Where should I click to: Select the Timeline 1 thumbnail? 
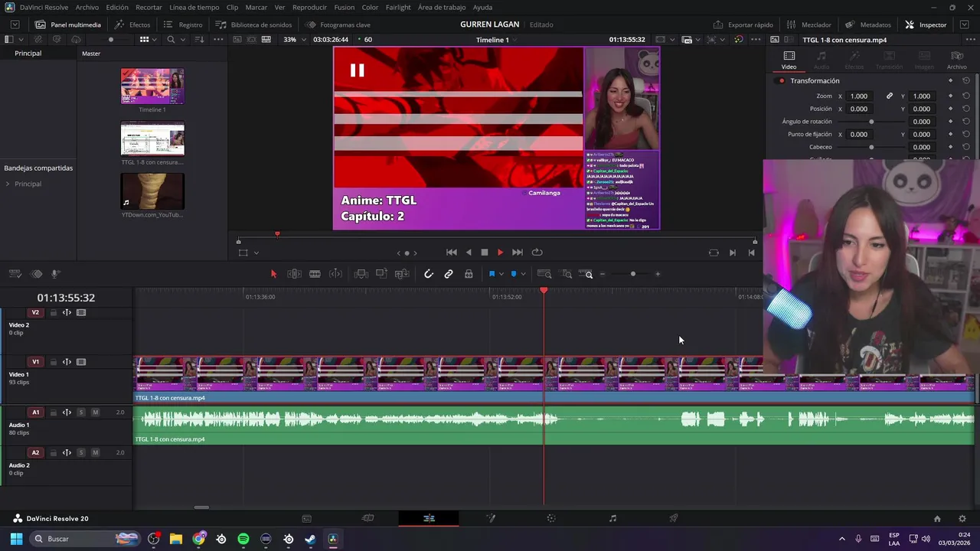152,86
